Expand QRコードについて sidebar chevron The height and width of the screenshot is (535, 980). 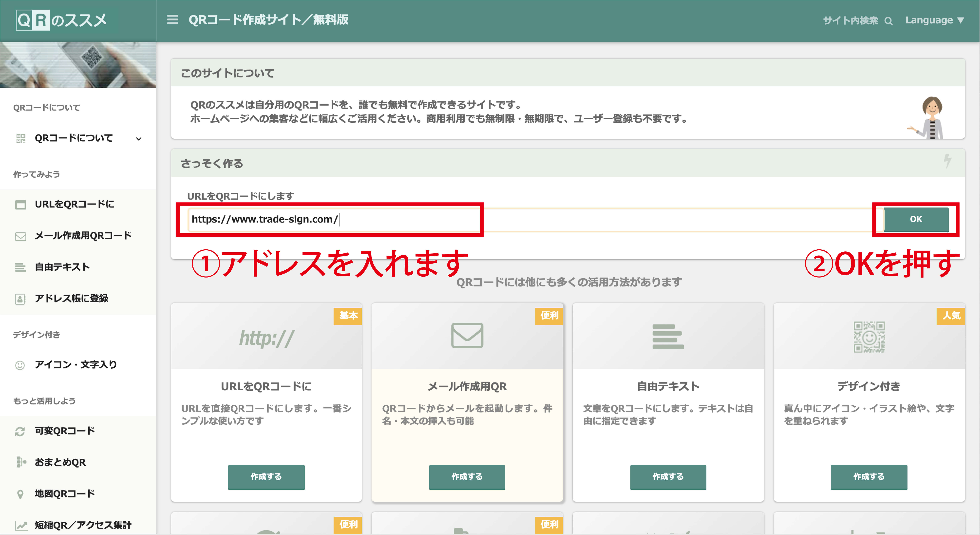pyautogui.click(x=139, y=139)
